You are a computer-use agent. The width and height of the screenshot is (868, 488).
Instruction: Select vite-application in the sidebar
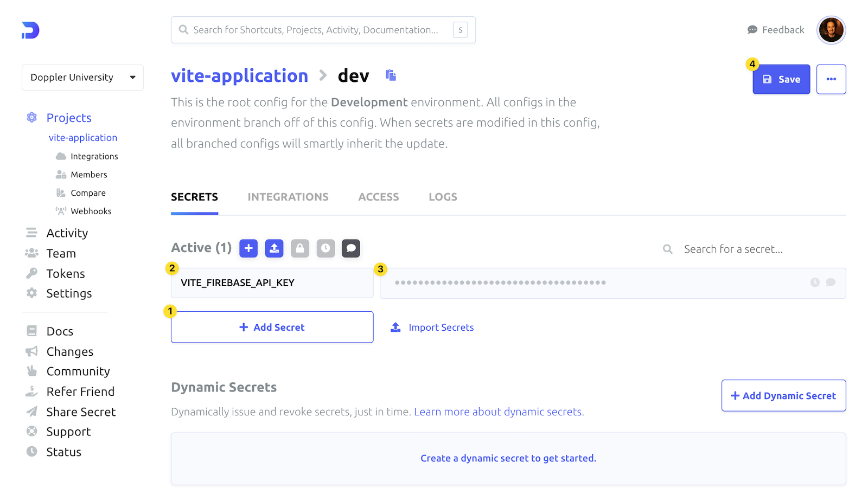pos(83,138)
